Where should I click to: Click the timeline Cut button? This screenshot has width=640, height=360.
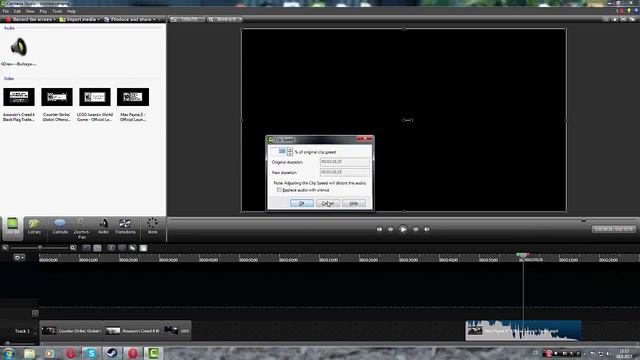coord(111,248)
